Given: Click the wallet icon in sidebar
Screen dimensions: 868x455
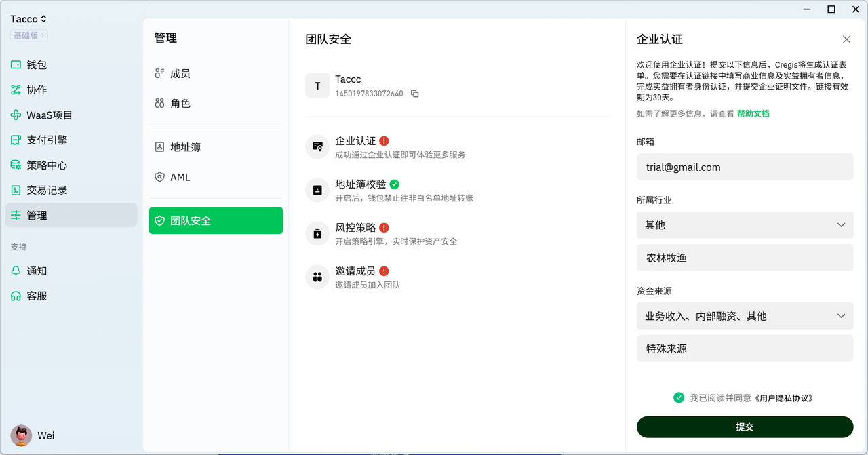Looking at the screenshot, I should (16, 65).
